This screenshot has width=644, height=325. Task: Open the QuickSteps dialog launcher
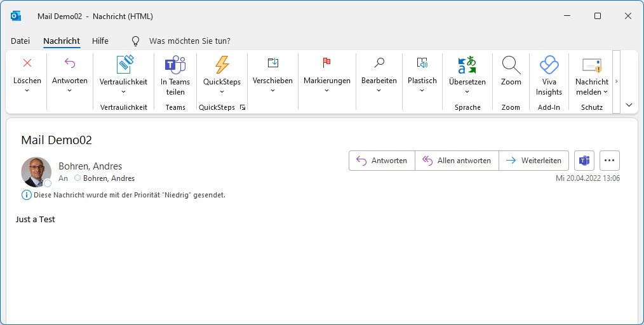[243, 107]
